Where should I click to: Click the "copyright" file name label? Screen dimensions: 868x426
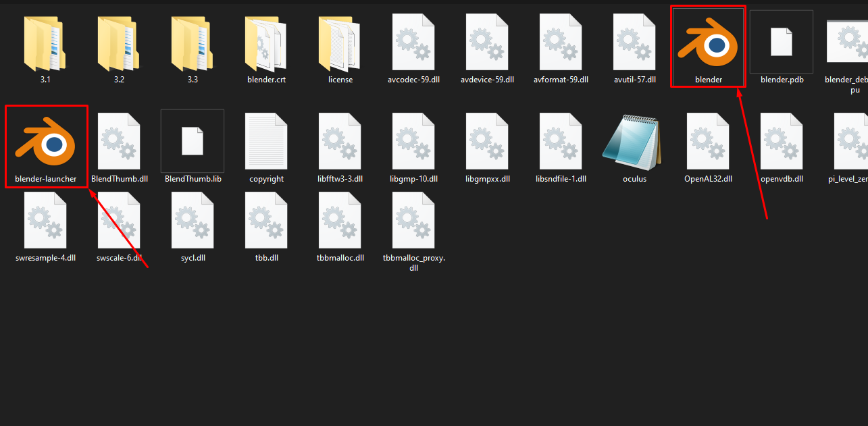[266, 179]
